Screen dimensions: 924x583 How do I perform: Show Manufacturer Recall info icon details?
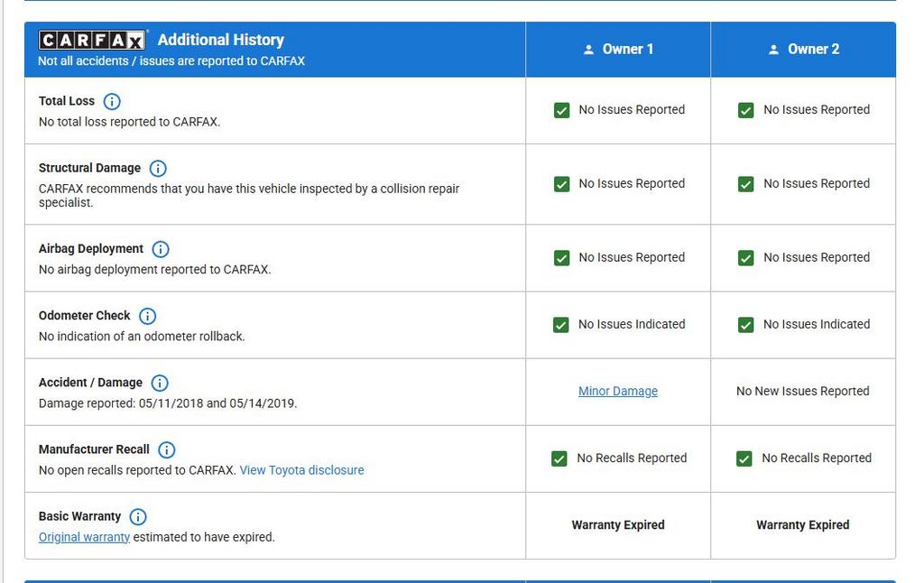pyautogui.click(x=167, y=449)
